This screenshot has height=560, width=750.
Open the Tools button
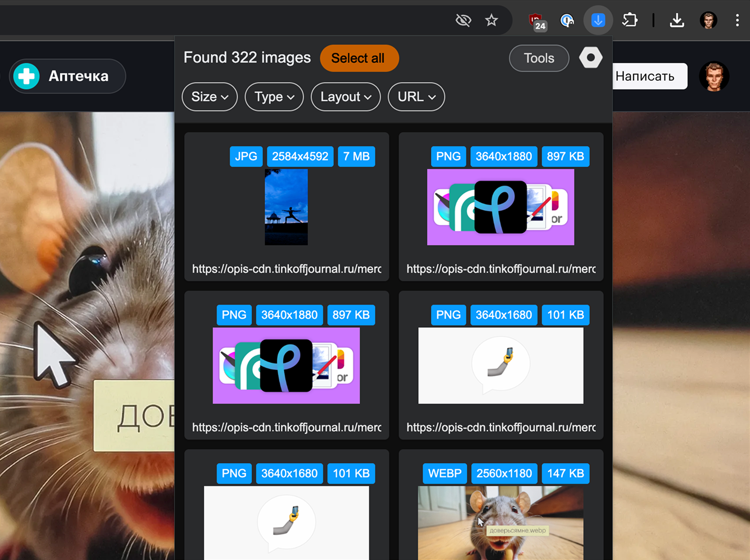click(539, 58)
